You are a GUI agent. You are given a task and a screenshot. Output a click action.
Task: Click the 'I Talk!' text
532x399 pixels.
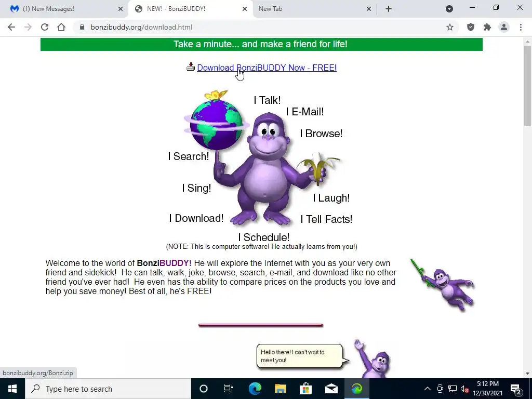[x=268, y=100]
